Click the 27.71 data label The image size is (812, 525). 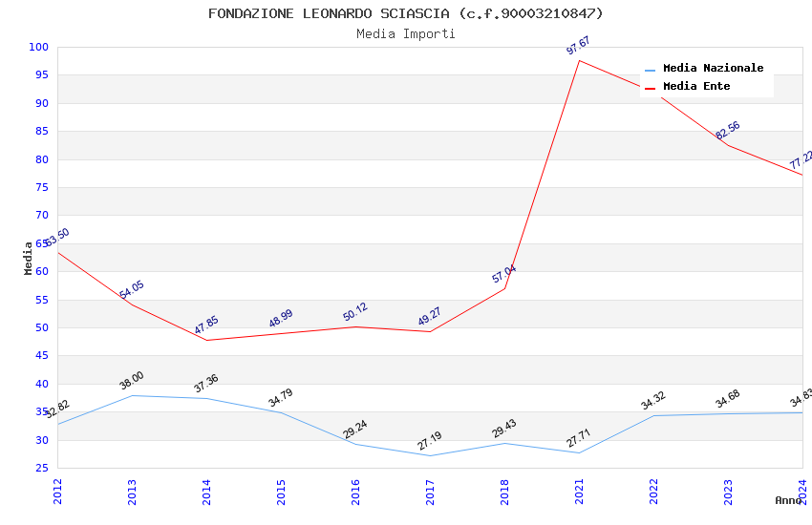coord(578,438)
